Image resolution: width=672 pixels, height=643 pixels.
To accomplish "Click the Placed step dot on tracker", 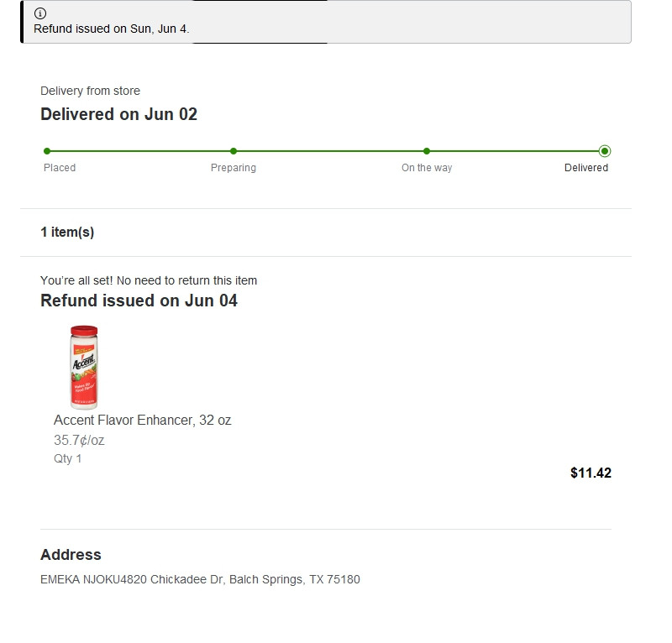I will 47,151.
